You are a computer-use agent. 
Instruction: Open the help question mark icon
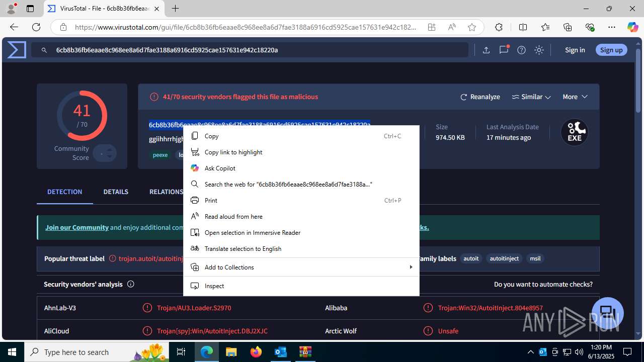521,50
